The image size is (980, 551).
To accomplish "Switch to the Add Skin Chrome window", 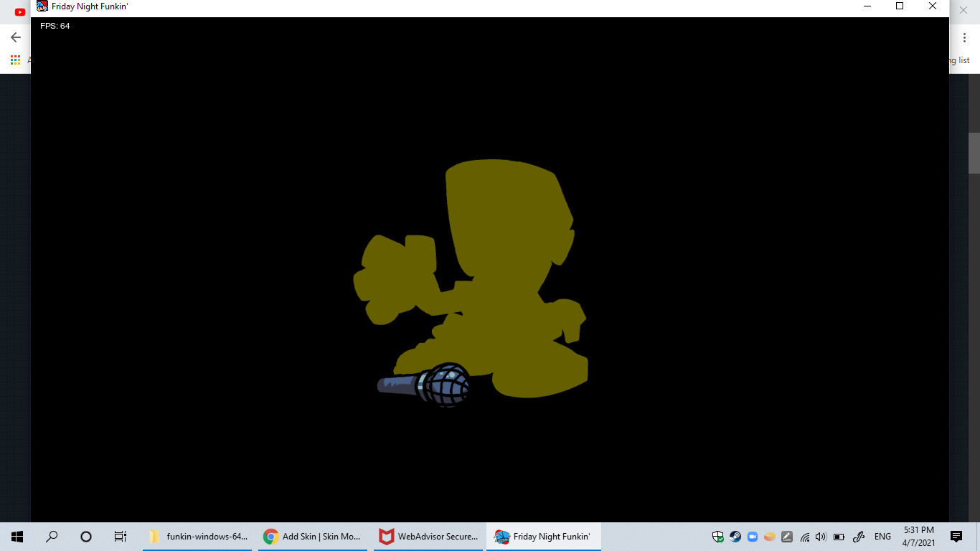I will click(x=312, y=536).
